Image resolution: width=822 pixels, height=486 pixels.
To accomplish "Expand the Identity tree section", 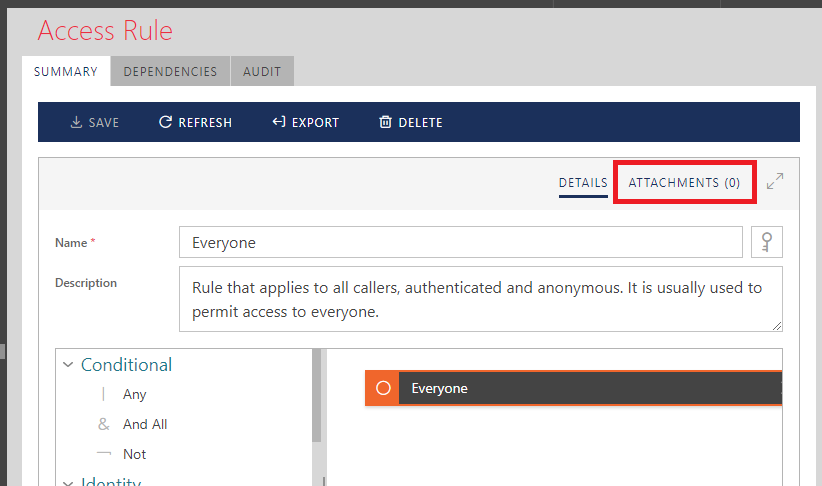I will pos(68,482).
